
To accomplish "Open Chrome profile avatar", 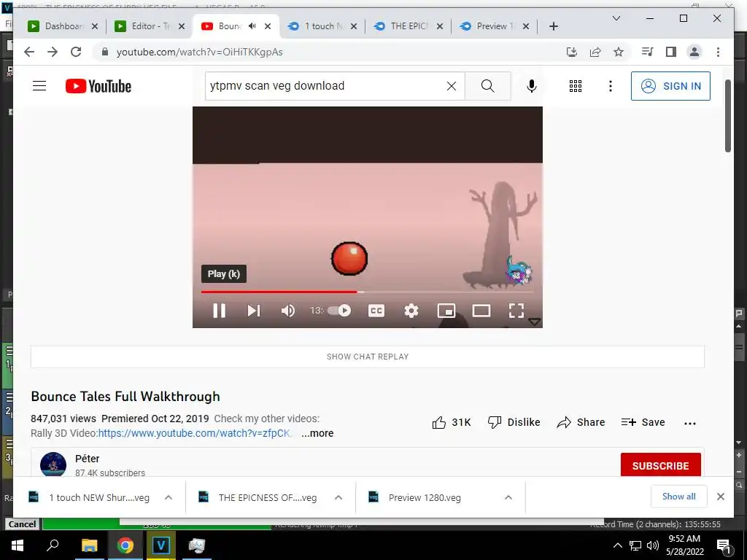I will pyautogui.click(x=694, y=52).
